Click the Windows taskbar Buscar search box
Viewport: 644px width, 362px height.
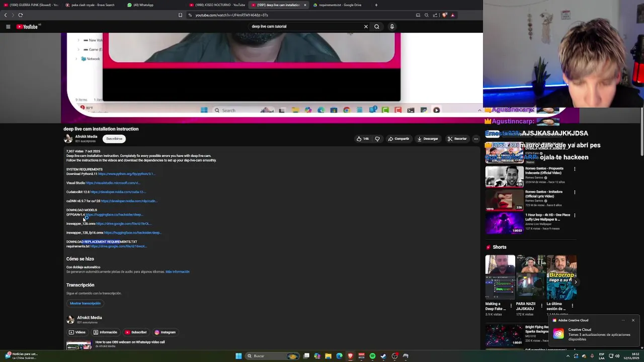(273, 356)
